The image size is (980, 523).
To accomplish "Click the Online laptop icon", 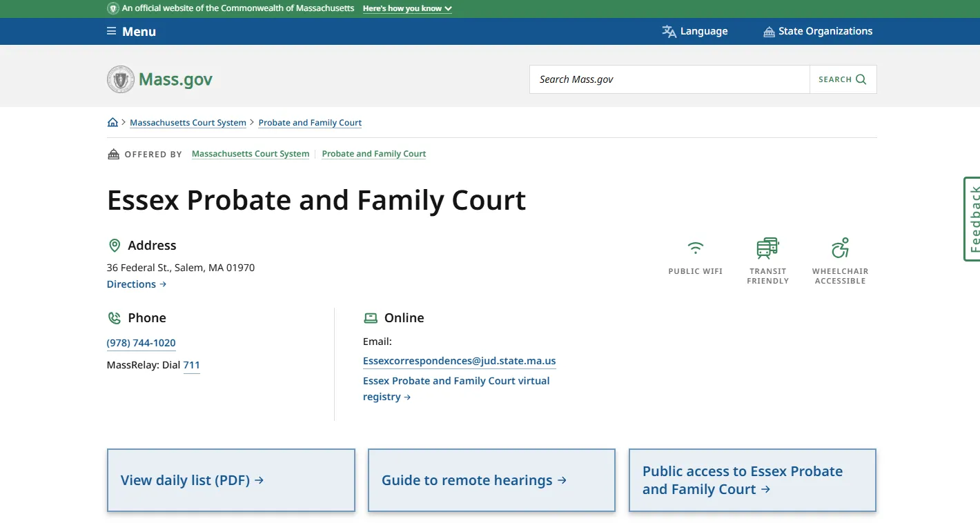I will pos(371,318).
